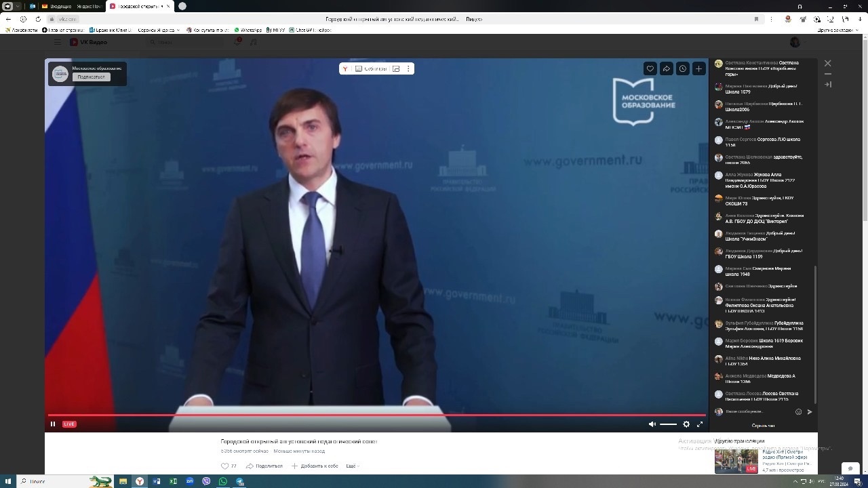868x488 pixels.
Task: Click the plus icon on video overlay
Action: [698, 68]
